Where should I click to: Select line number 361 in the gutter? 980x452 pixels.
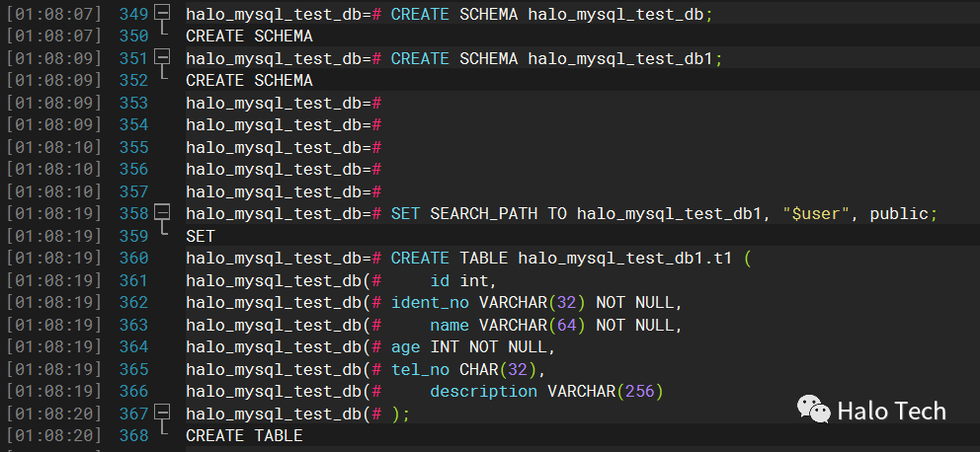133,280
